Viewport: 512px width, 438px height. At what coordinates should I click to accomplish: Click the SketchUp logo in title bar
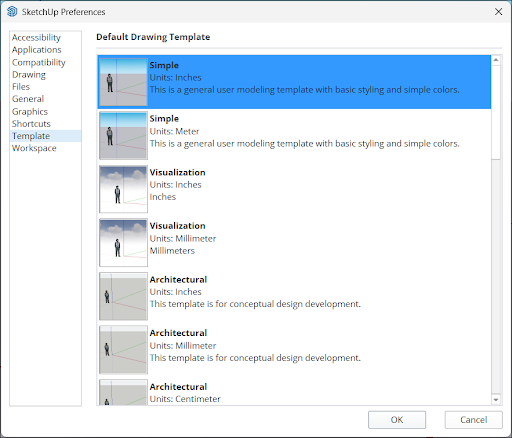(x=12, y=12)
